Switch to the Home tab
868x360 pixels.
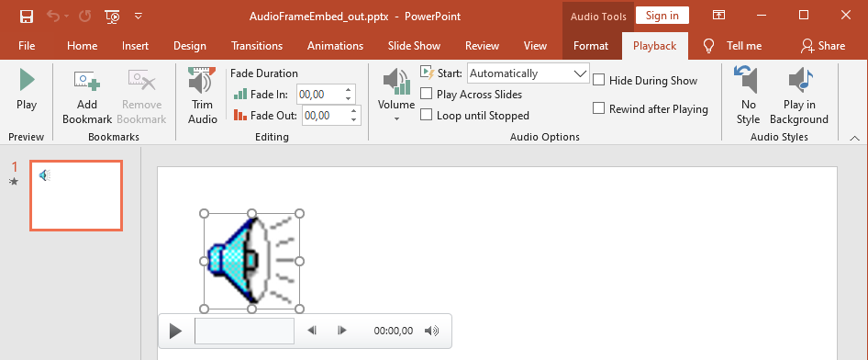pos(82,46)
